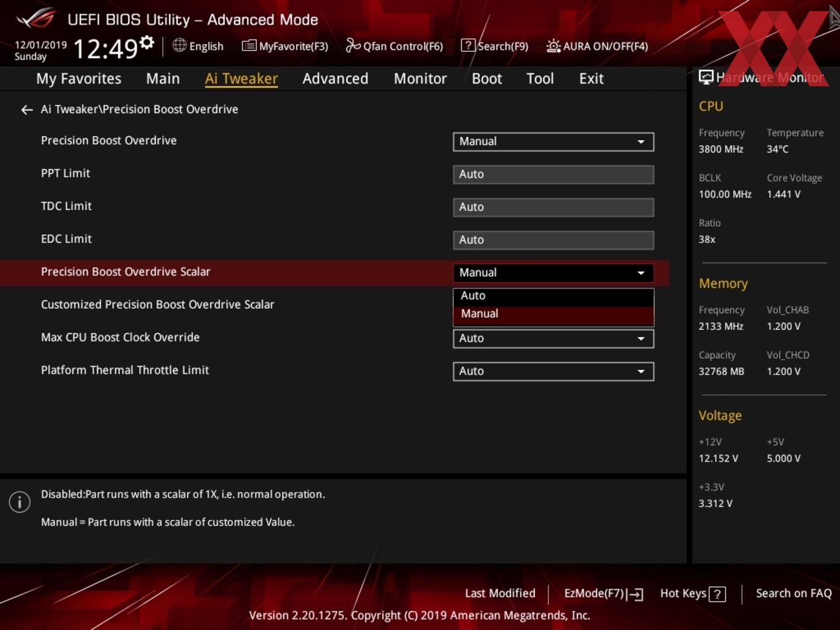This screenshot has height=630, width=840.
Task: Select the Max CPU Boost Clock Override label
Action: click(x=120, y=337)
